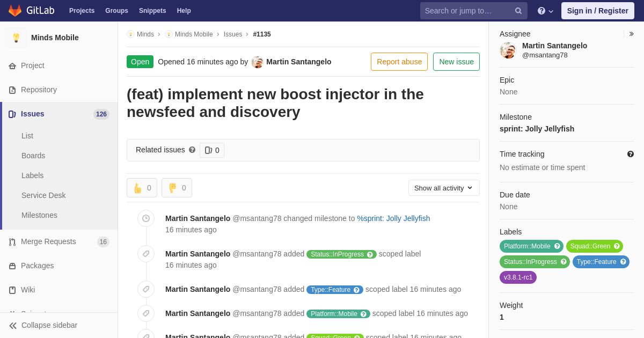Click the Packages icon in sidebar
This screenshot has width=644, height=338.
point(12,266)
